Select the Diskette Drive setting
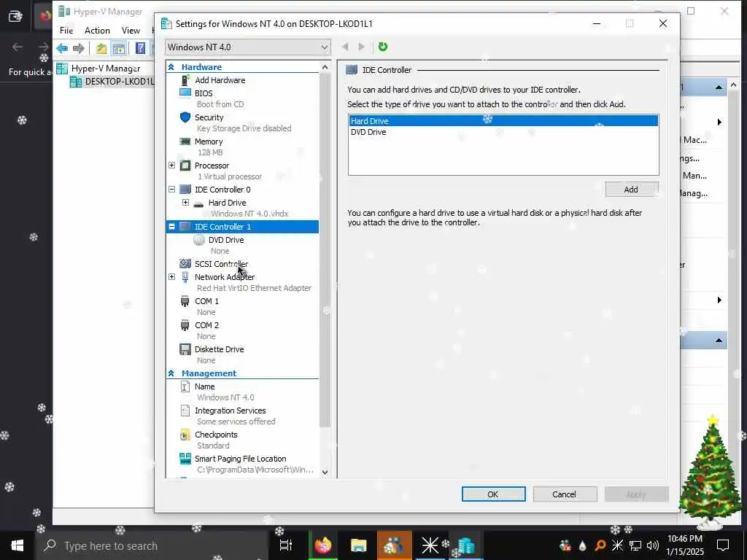This screenshot has height=560, width=747. click(219, 349)
